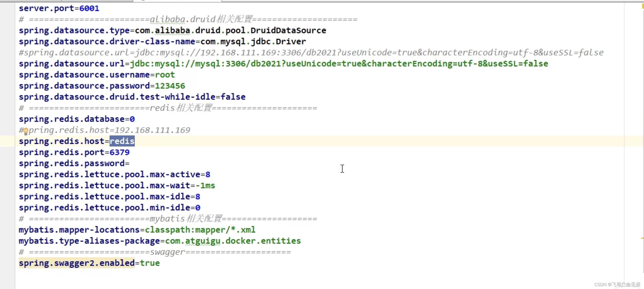The width and height of the screenshot is (644, 289).
Task: Select the highlighted 'redis' host value
Action: click(x=122, y=141)
